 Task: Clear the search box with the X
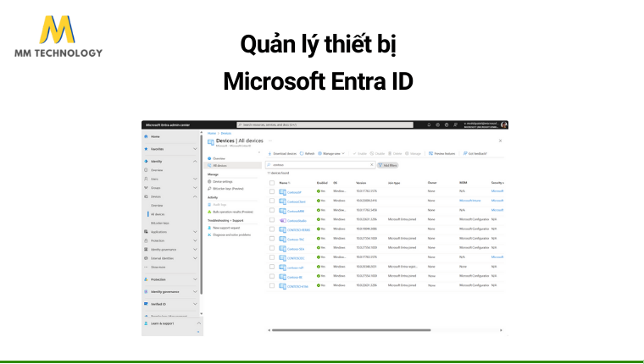(372, 165)
